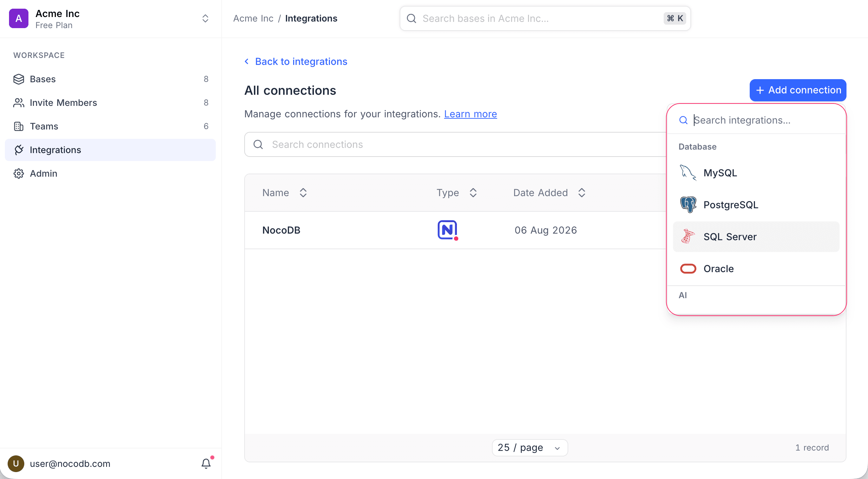Image resolution: width=868 pixels, height=479 pixels.
Task: Click user@nocodb.com account label
Action: (x=70, y=464)
